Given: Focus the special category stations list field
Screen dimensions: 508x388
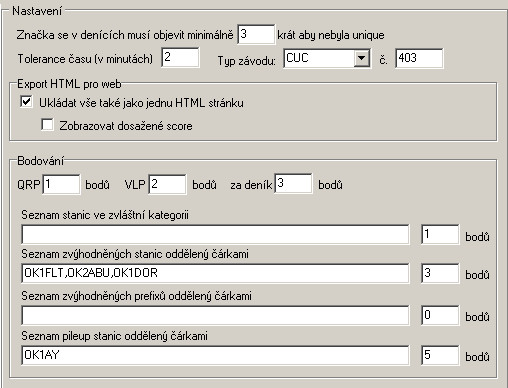Looking at the screenshot, I should (x=215, y=234).
